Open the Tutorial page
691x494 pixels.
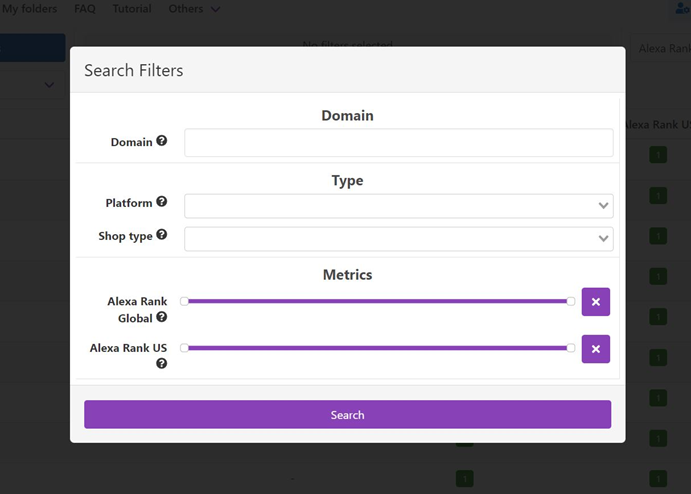[132, 9]
